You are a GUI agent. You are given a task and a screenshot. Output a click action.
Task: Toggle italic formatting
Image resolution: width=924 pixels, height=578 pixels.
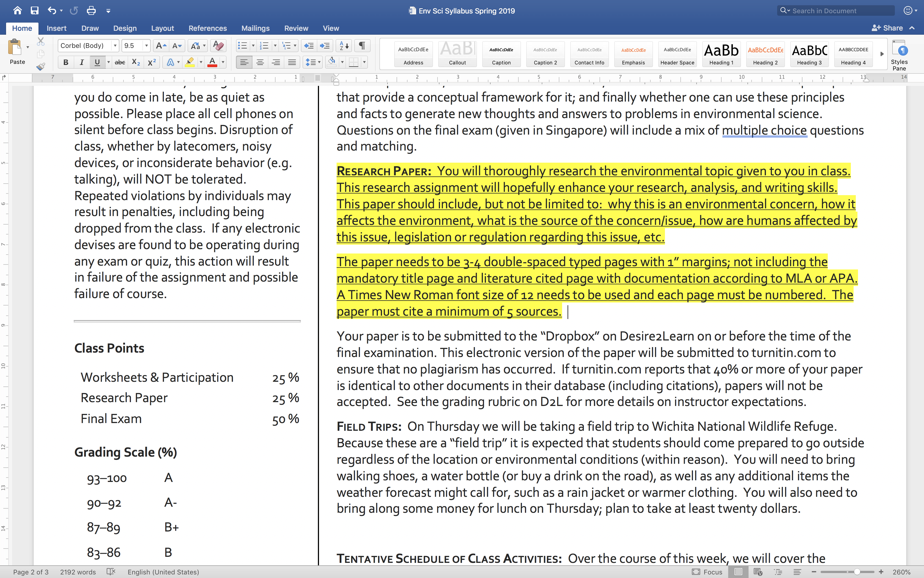81,62
